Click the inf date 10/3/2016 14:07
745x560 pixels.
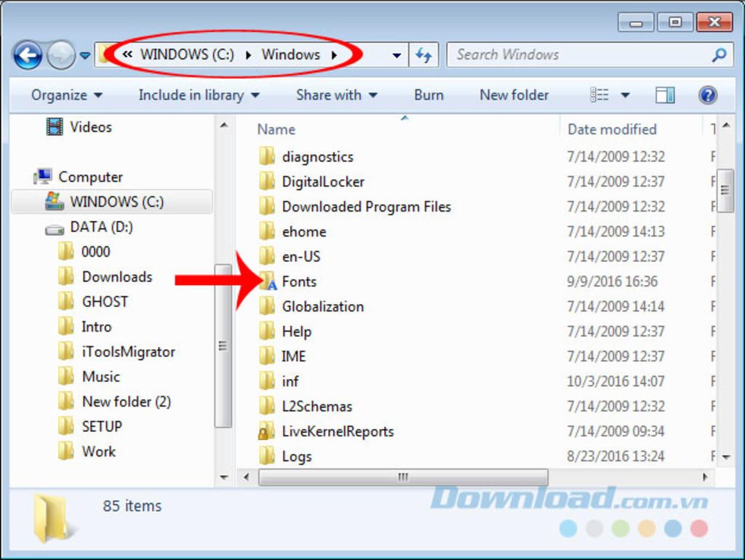click(x=615, y=381)
